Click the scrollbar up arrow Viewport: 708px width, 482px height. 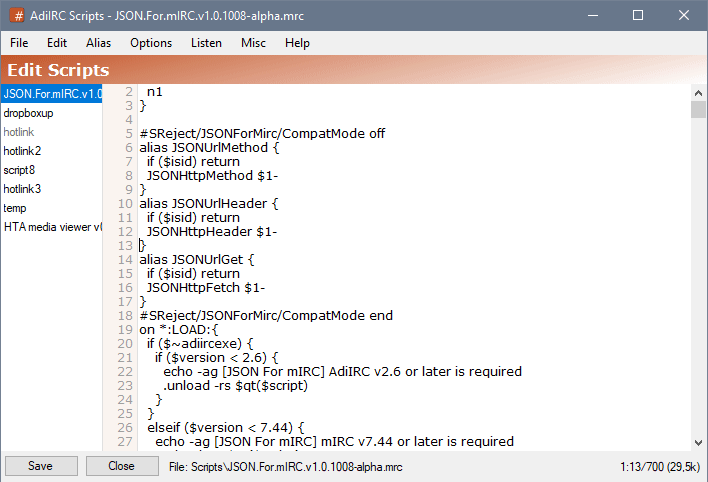(x=698, y=93)
